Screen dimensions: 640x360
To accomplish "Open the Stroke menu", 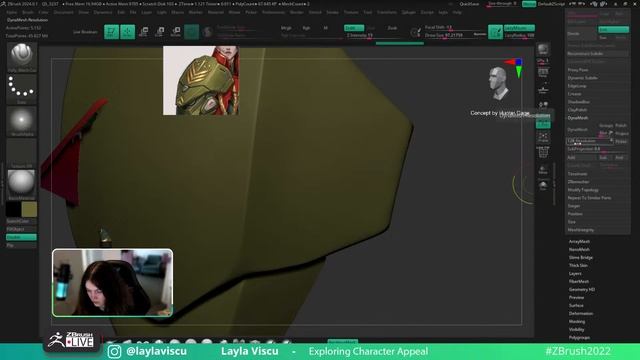I will tap(332, 12).
